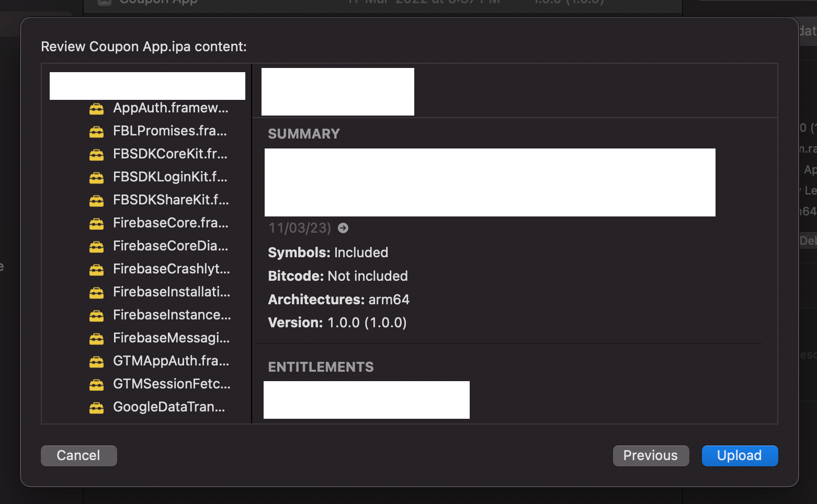Viewport: 817px width, 504px height.
Task: Select the GTMAppAuth framework icon
Action: coord(96,362)
